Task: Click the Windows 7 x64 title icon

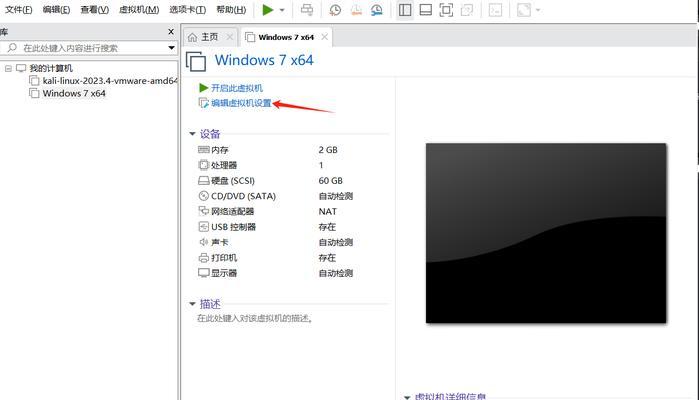Action: coord(196,61)
